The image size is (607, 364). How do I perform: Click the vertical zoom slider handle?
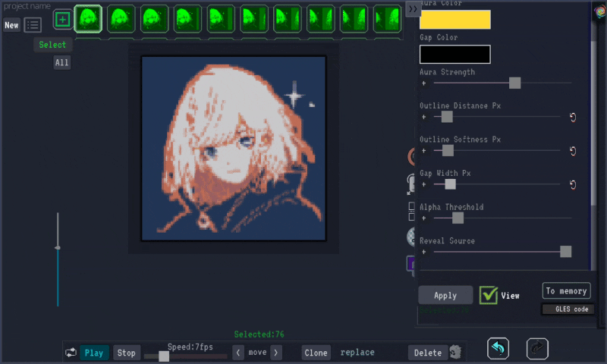58,247
